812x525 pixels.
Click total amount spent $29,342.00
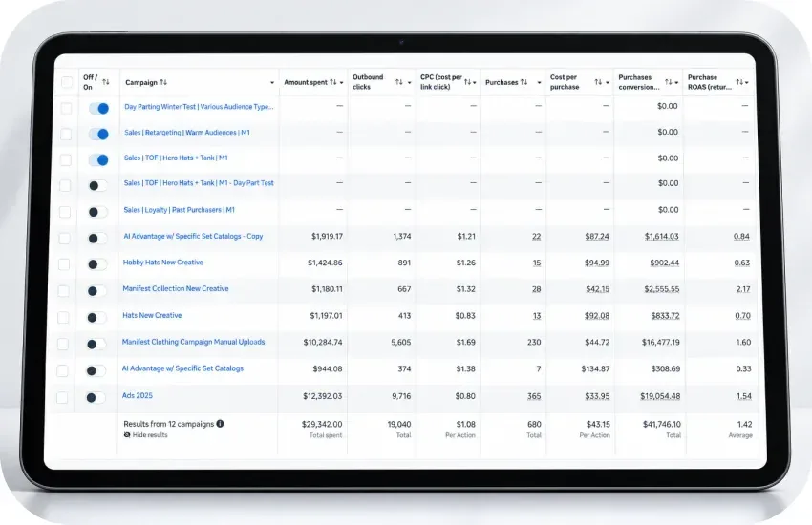pyautogui.click(x=322, y=424)
